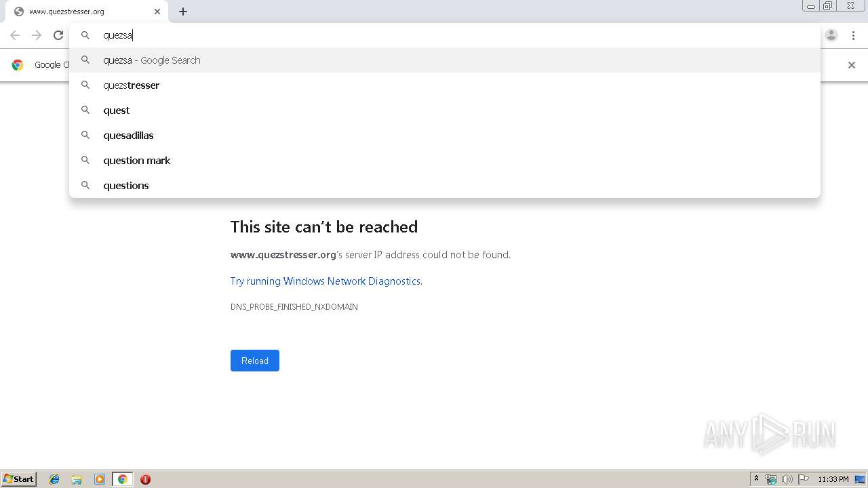Open a new tab with plus button
This screenshot has height=488, width=868.
pyautogui.click(x=183, y=12)
